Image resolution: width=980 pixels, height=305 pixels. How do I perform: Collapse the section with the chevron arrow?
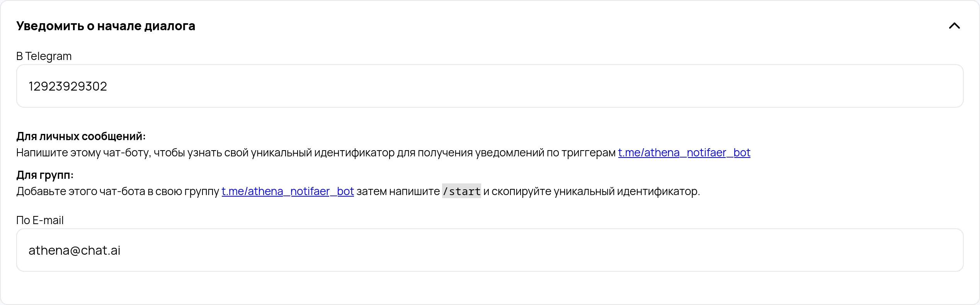point(954,26)
